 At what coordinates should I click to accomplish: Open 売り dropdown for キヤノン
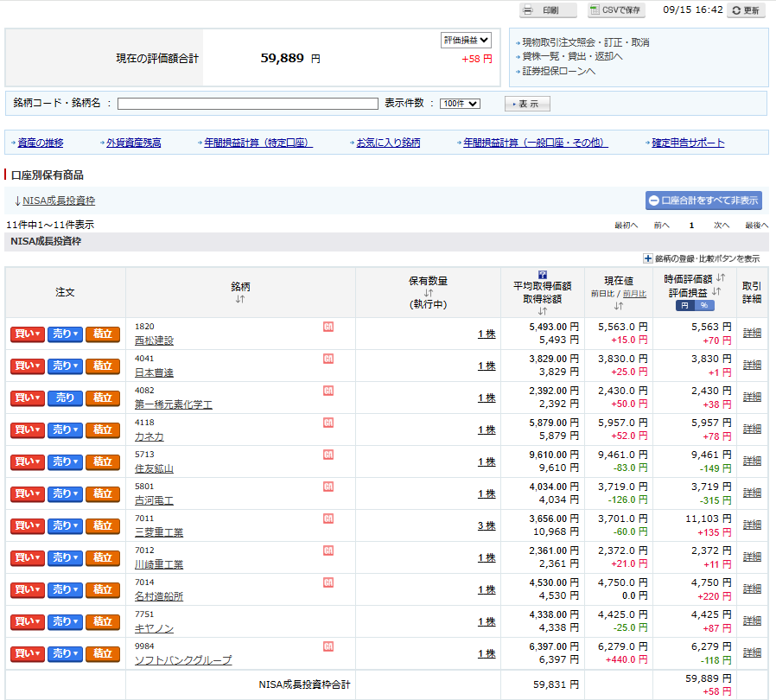66,621
